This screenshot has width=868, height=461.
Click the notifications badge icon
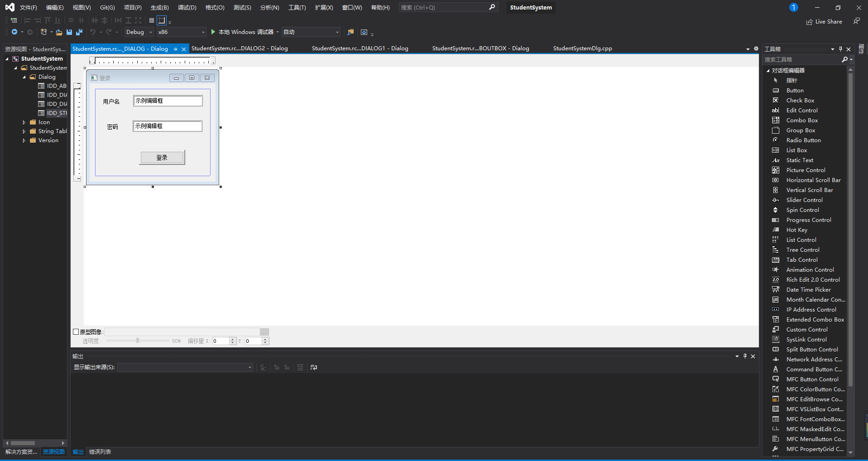(x=794, y=7)
